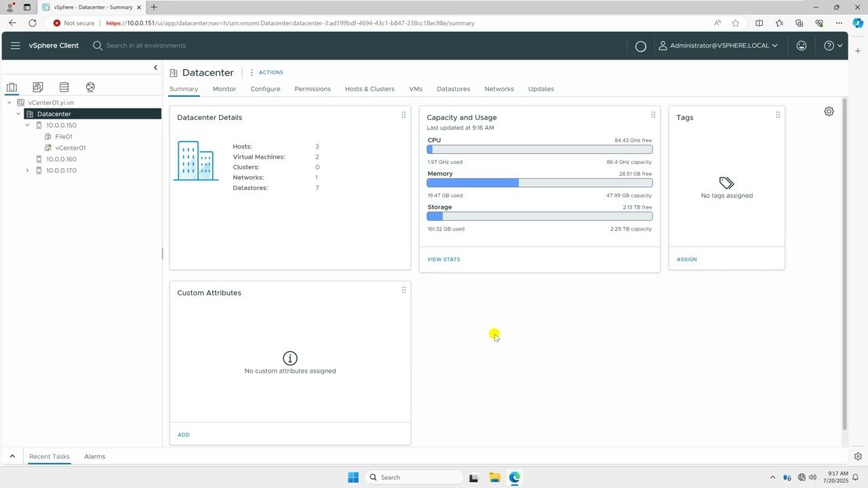The height and width of the screenshot is (488, 868).
Task: Open the Summary tab
Action: tap(184, 89)
